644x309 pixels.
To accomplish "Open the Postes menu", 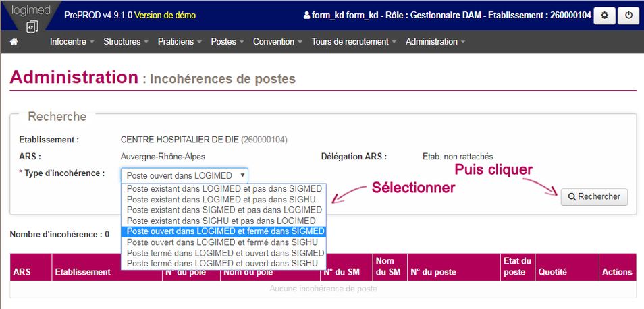I will (x=227, y=41).
